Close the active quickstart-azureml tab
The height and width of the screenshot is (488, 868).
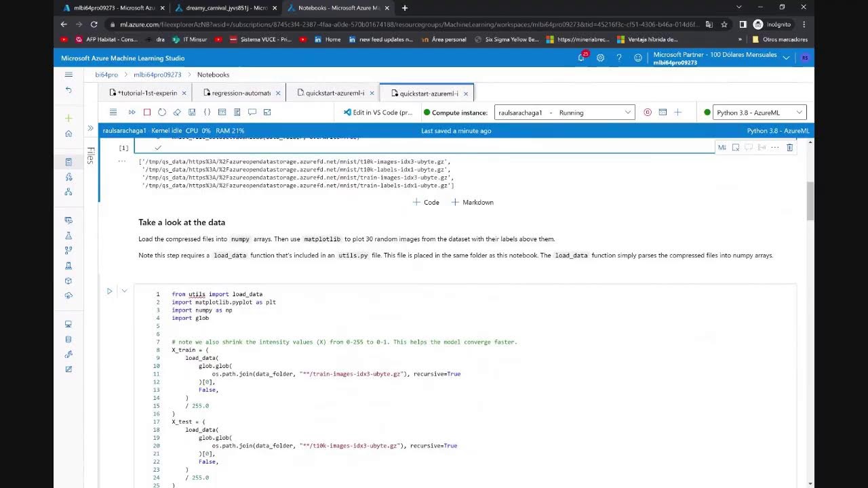tap(466, 94)
